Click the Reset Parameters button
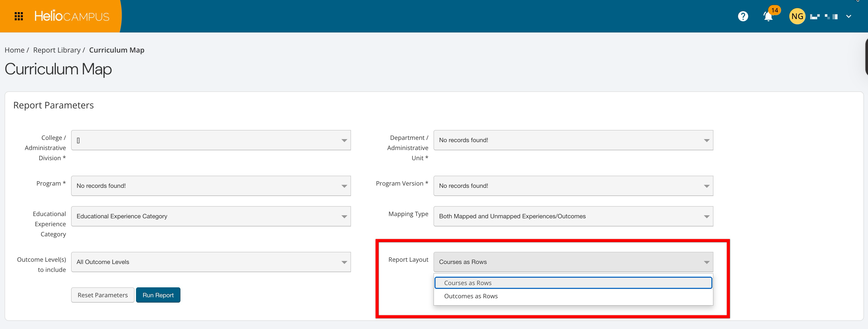 pos(103,295)
